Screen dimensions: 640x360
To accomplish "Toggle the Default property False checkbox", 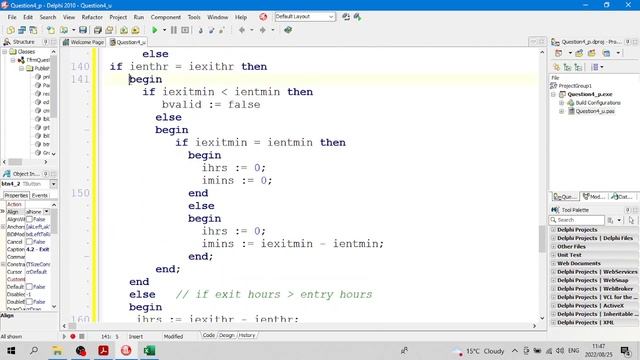I will [29, 287].
